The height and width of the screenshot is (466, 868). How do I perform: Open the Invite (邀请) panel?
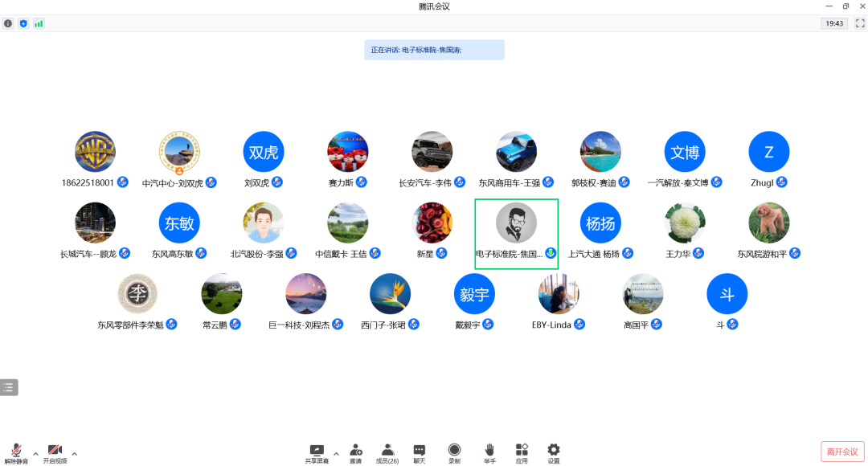click(355, 452)
